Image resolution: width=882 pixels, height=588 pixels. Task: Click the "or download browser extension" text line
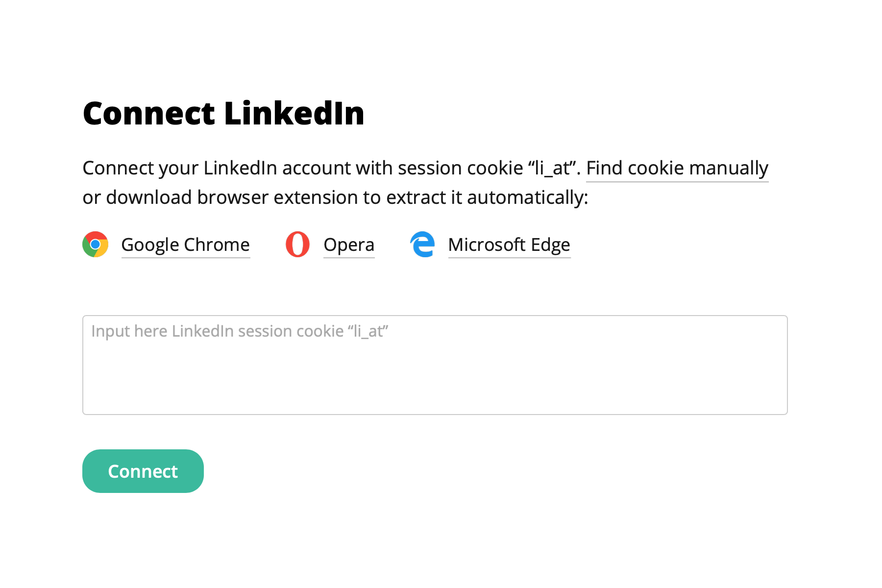point(335,197)
